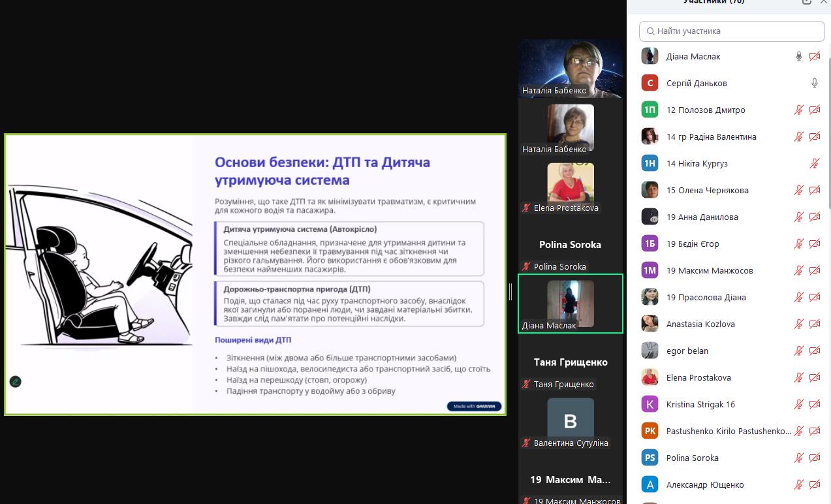Screen dimensions: 831x504
Task: Click the Made with Gamma badge
Action: coord(474,406)
